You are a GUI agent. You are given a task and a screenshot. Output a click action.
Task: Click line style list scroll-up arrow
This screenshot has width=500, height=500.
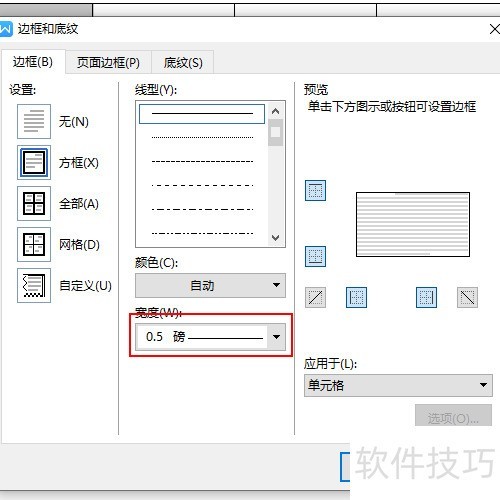(275, 111)
